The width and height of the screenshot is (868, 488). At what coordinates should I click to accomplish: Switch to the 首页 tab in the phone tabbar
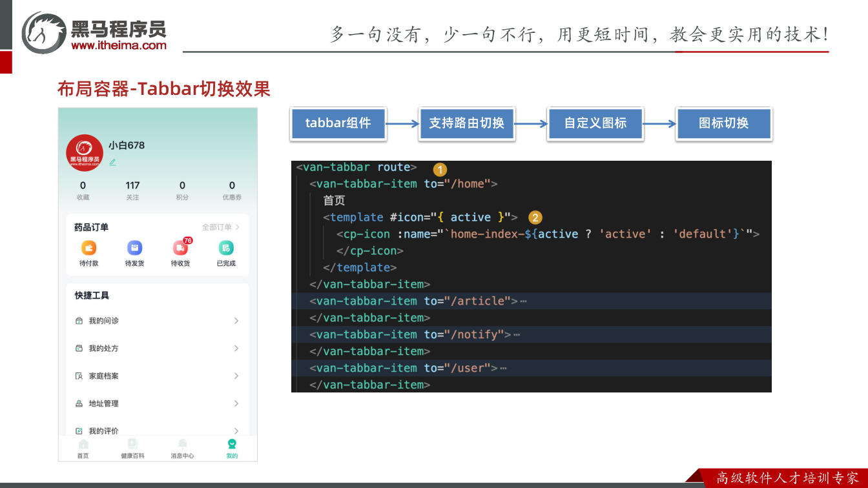click(83, 449)
